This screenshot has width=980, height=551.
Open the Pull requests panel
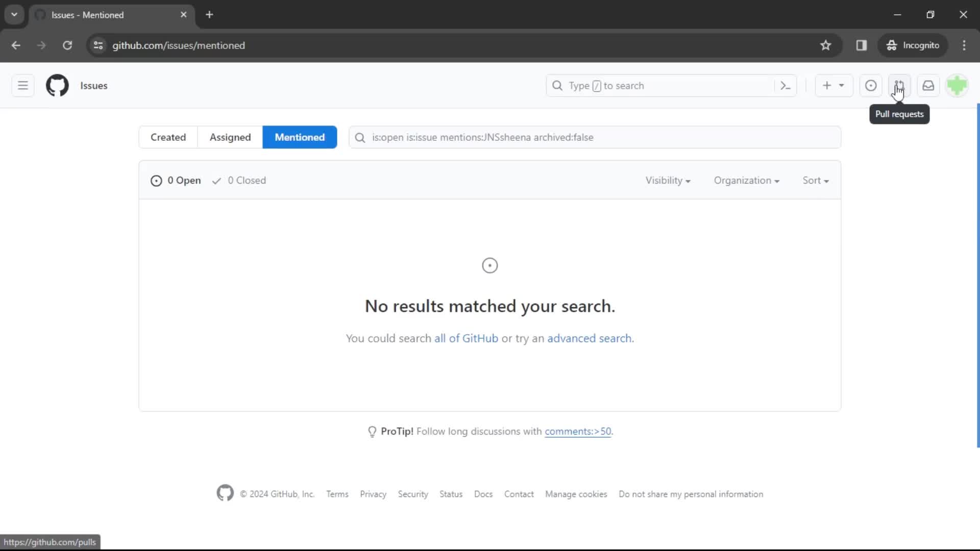click(x=899, y=85)
